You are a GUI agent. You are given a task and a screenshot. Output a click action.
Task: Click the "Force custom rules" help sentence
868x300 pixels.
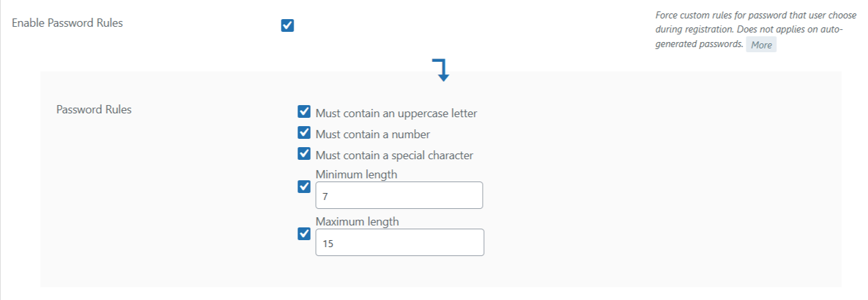748,17
